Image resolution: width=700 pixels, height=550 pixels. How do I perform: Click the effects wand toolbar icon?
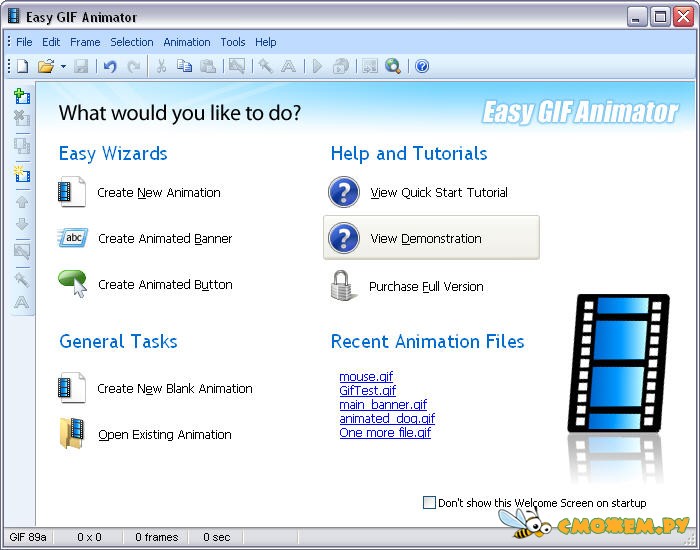(265, 67)
